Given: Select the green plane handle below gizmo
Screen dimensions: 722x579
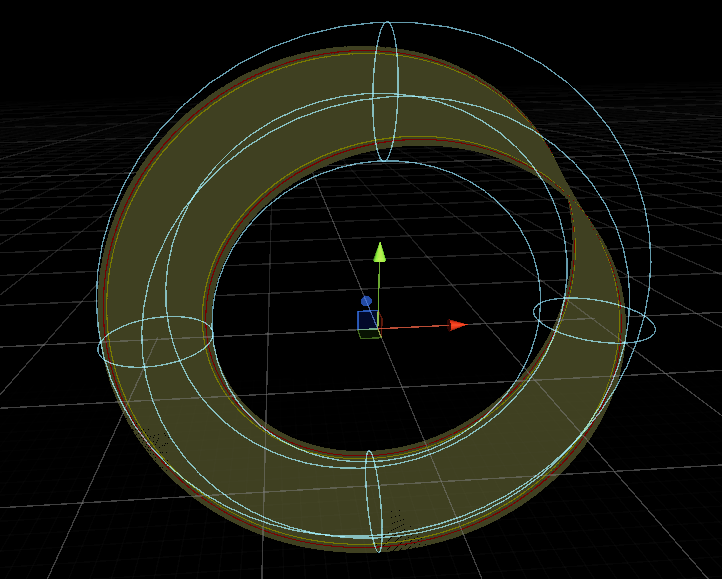Looking at the screenshot, I should click(x=369, y=334).
